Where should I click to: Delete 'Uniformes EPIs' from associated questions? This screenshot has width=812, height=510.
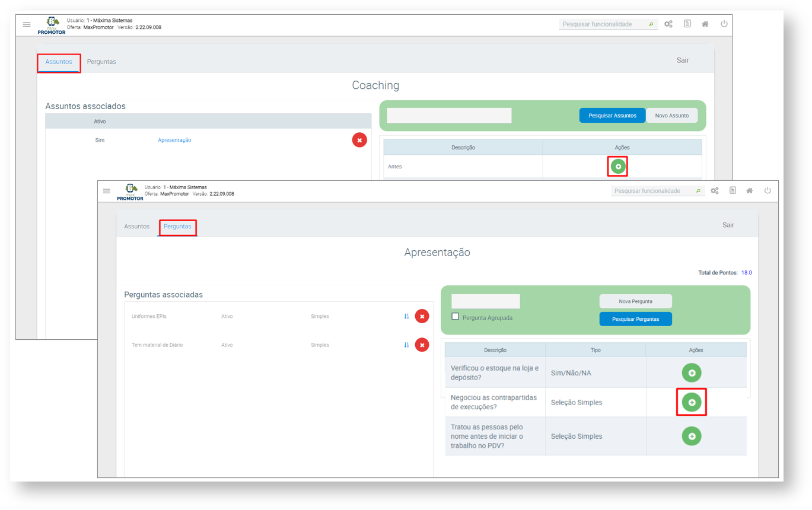[422, 317]
